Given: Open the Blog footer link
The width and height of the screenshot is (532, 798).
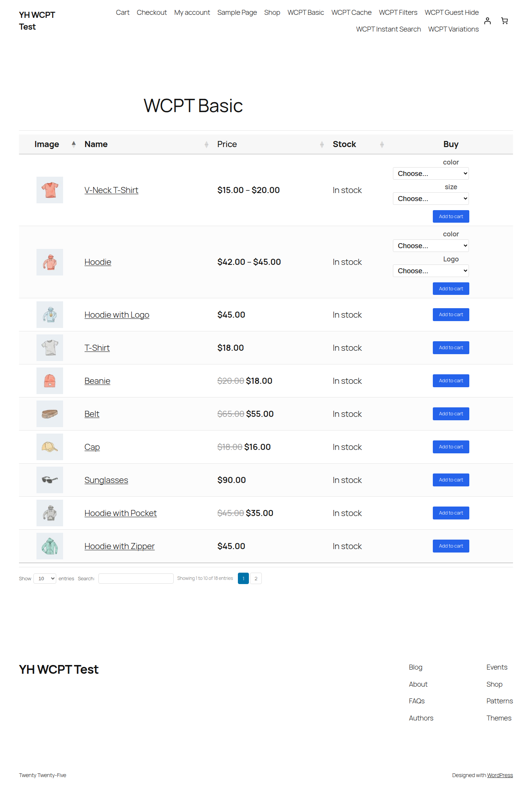Looking at the screenshot, I should (x=416, y=667).
